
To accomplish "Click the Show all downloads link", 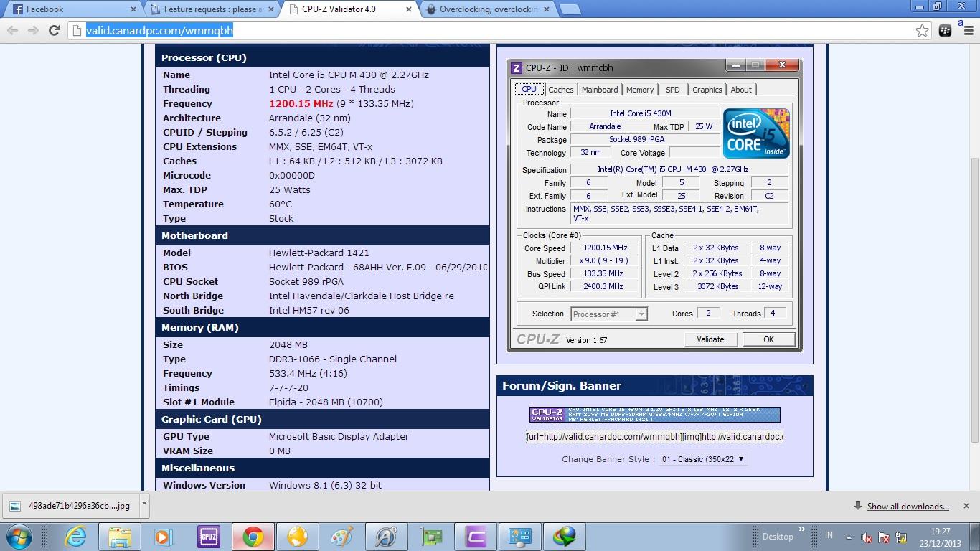I will click(908, 506).
